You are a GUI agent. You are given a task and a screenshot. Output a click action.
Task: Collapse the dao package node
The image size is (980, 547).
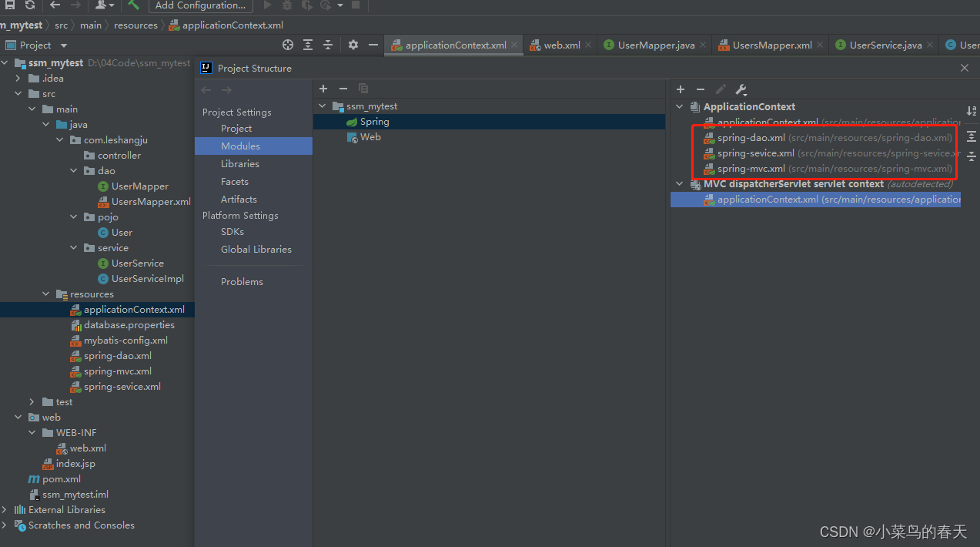[x=75, y=171]
